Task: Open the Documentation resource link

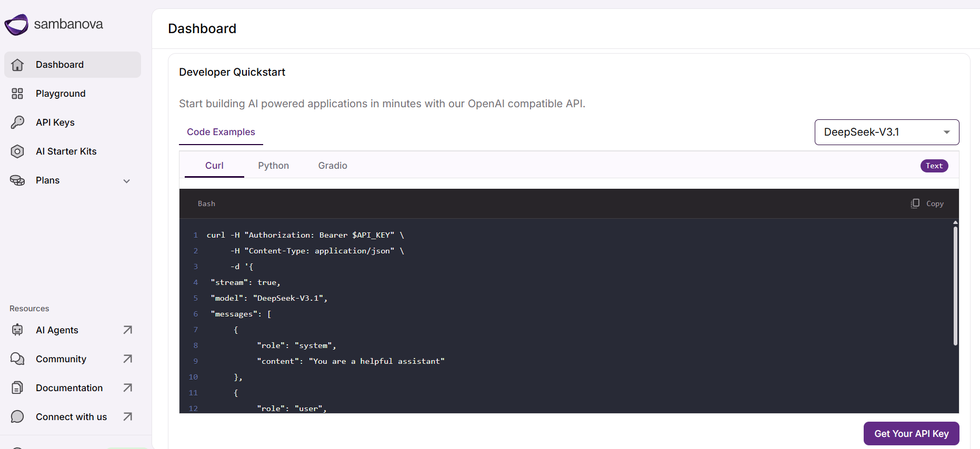Action: 73,387
